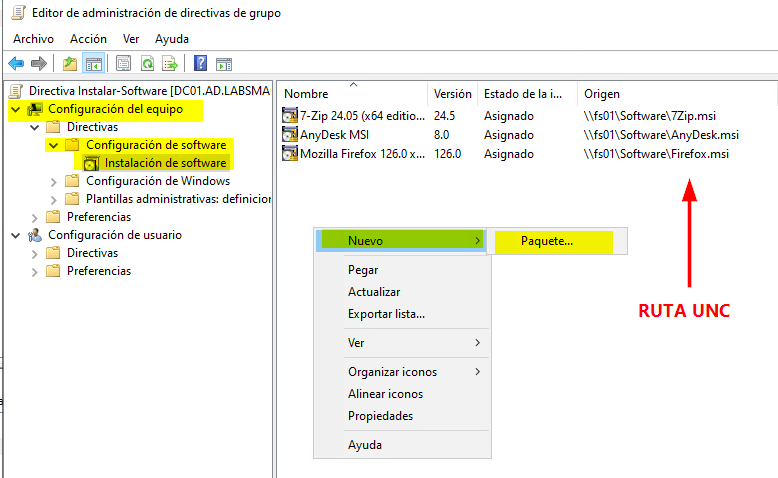The image size is (778, 478).
Task: Click the Origen column header
Action: (602, 93)
